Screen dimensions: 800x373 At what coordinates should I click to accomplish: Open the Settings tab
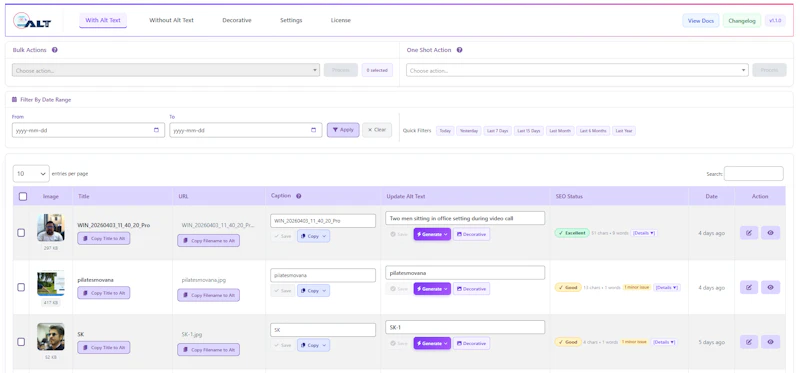click(291, 20)
